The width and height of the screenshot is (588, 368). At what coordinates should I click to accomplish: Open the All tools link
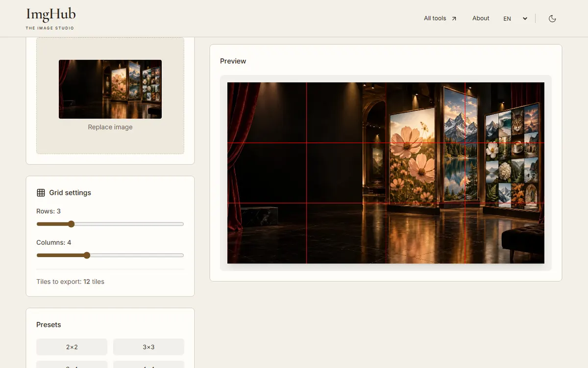click(x=440, y=19)
